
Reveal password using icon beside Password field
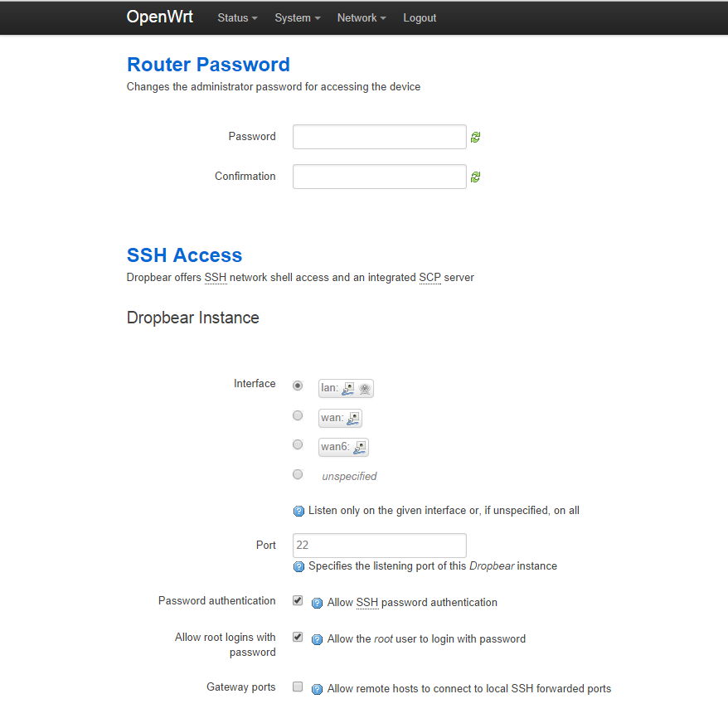pos(475,138)
